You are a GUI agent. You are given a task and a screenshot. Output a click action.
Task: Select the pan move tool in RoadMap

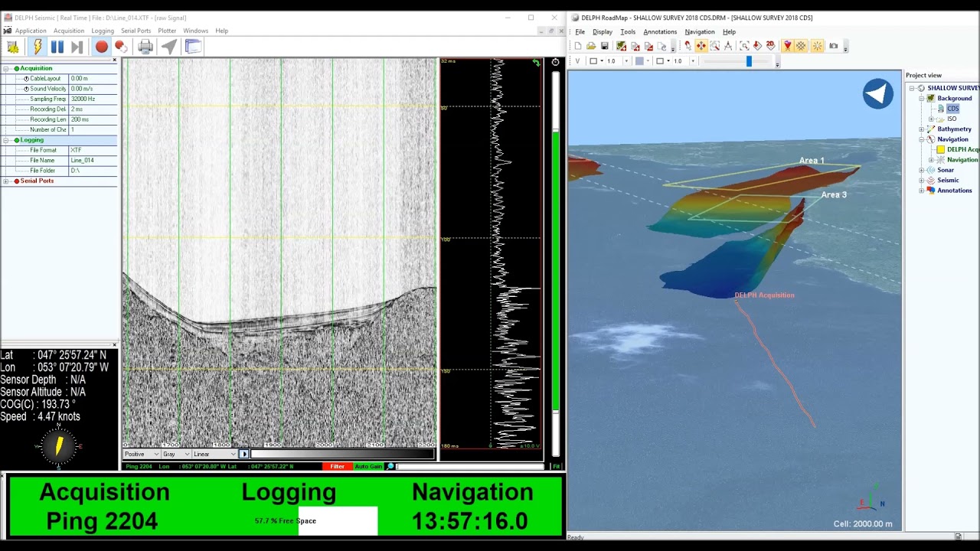pyautogui.click(x=701, y=46)
